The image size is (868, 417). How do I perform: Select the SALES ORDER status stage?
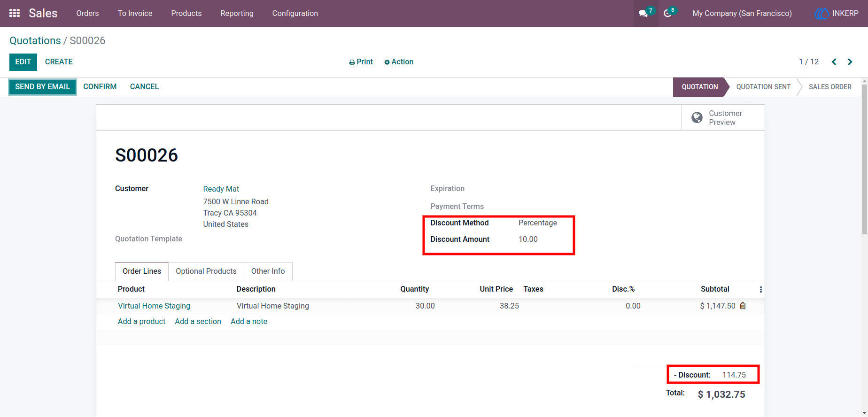point(830,87)
